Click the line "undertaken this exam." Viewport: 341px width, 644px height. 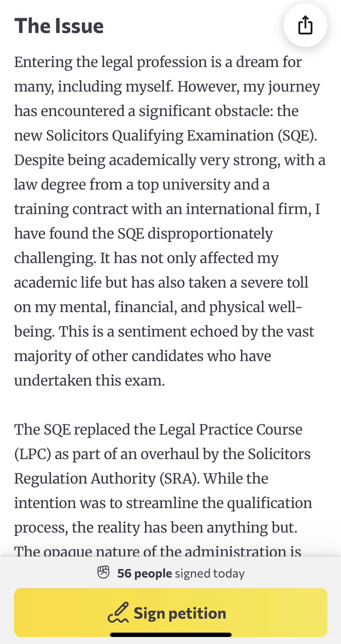point(90,381)
